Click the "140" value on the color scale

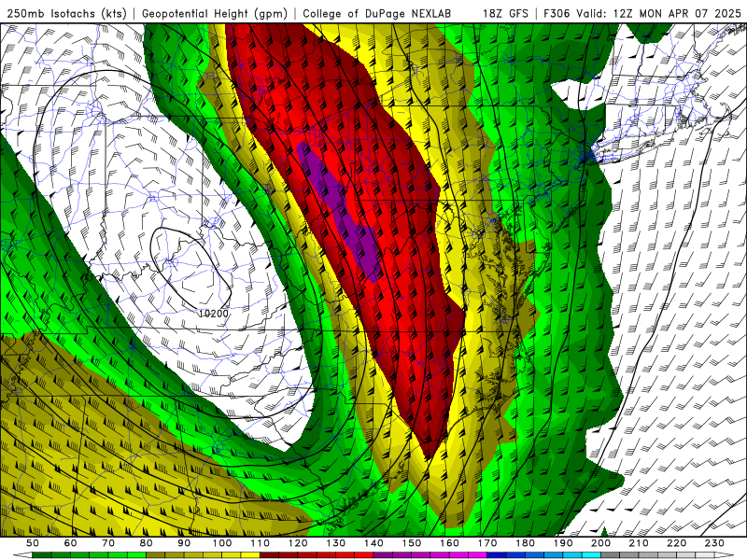373,543
